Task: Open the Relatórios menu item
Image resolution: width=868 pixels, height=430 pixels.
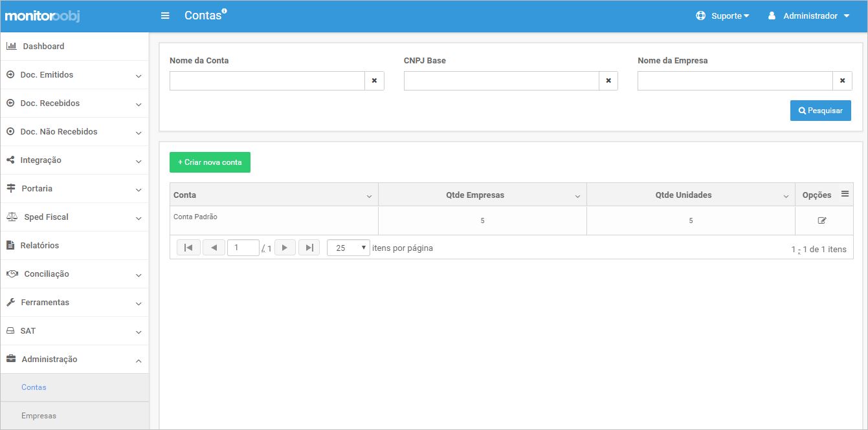Action: 74,246
